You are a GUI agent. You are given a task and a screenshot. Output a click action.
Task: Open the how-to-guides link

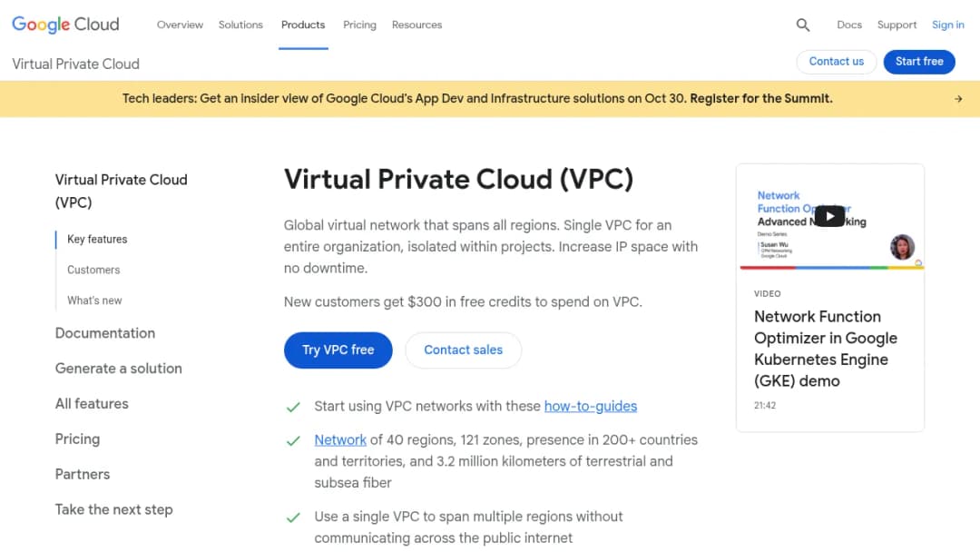click(591, 407)
